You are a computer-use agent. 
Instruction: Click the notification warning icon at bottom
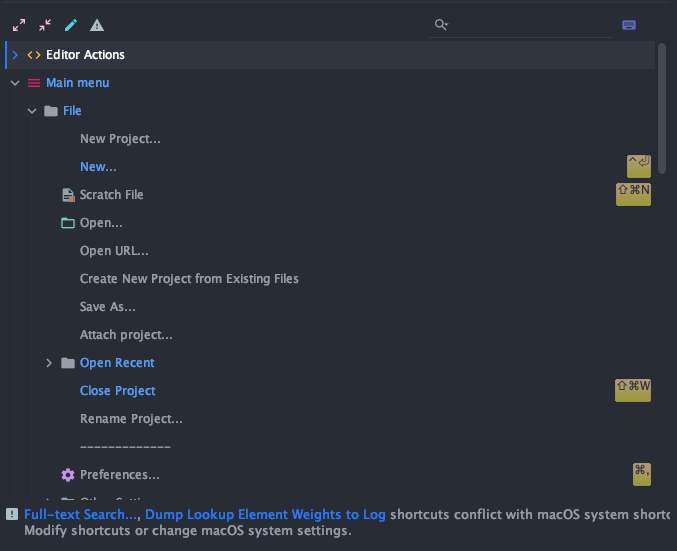12,514
